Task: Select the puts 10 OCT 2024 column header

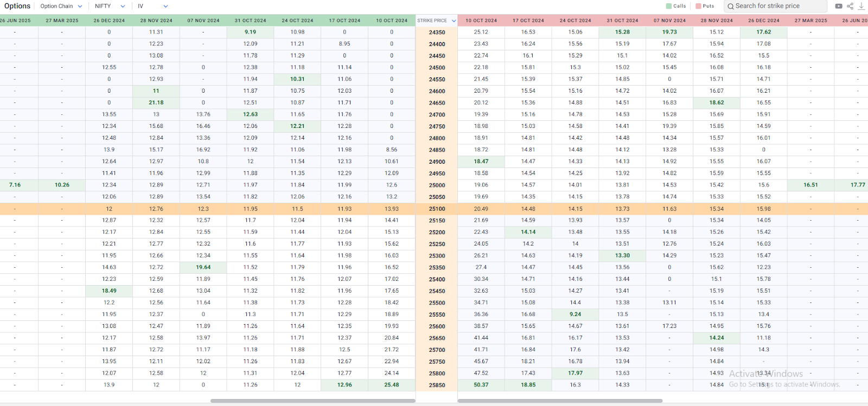Action: click(x=481, y=21)
